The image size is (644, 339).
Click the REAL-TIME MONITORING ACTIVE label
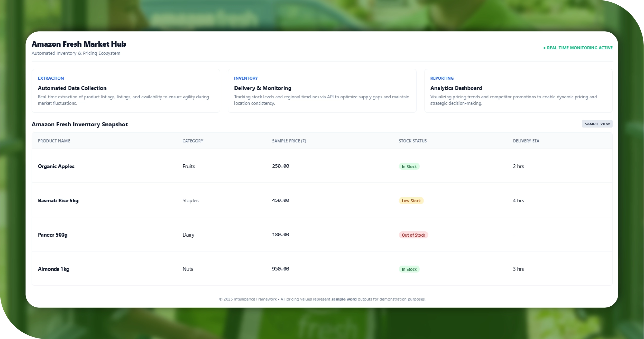(x=579, y=48)
